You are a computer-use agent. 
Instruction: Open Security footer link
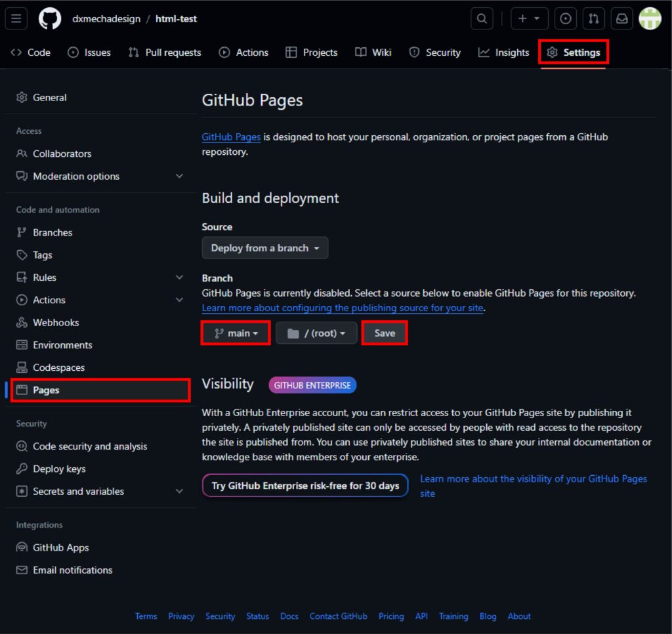(x=220, y=616)
